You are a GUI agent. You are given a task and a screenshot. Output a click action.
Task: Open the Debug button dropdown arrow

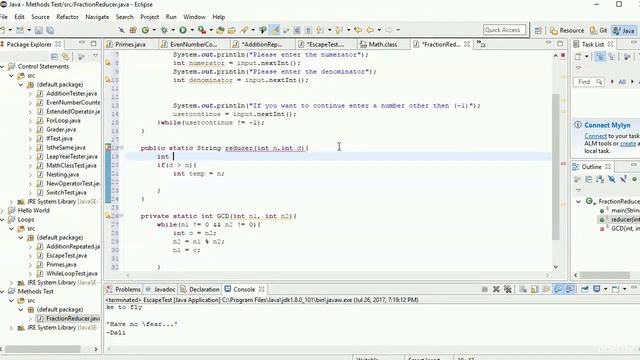click(173, 30)
